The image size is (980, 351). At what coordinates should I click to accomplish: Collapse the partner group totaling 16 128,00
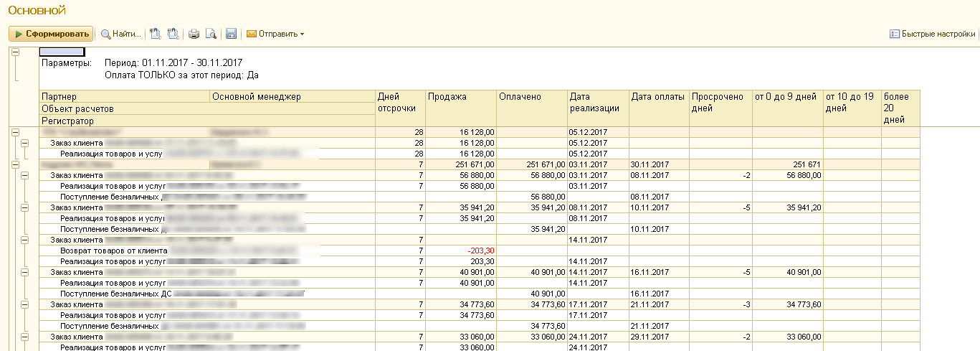point(14,132)
